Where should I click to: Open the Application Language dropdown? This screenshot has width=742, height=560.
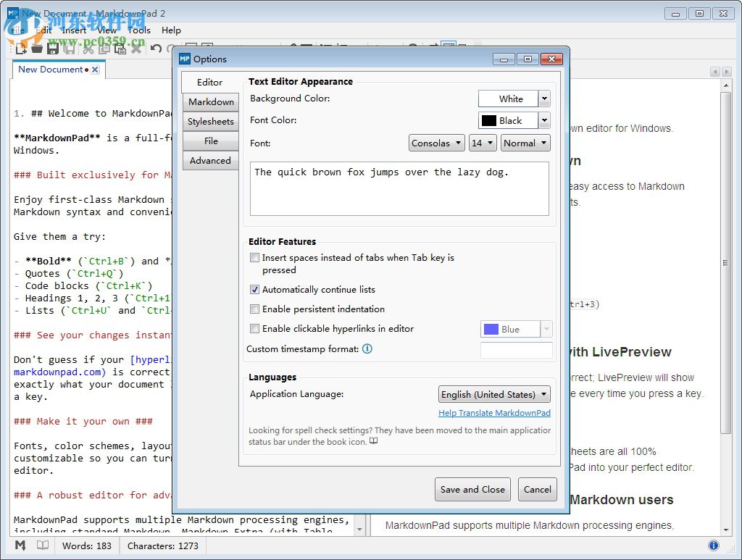493,394
